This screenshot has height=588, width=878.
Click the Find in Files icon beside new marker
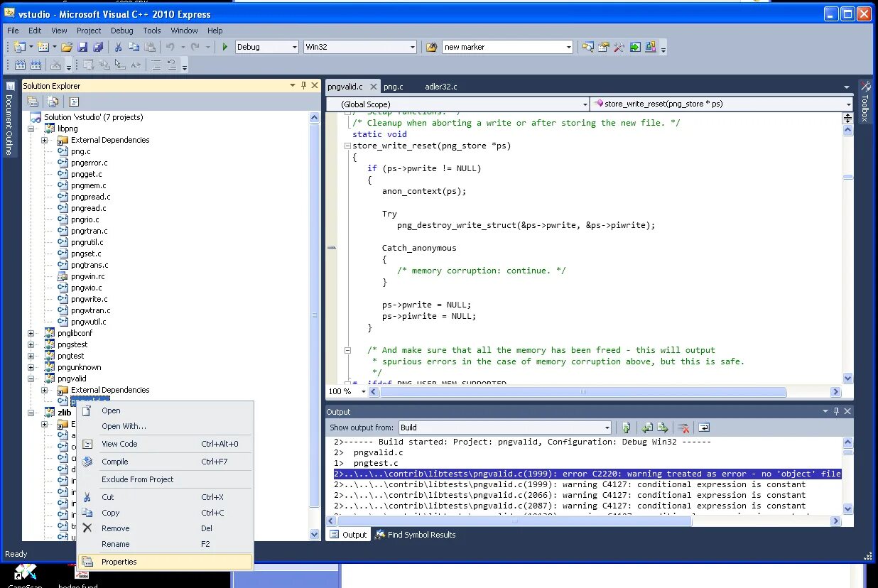431,47
